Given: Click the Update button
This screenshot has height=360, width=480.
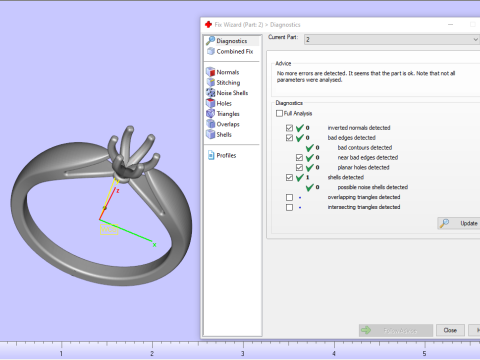Looking at the screenshot, I should point(459,223).
